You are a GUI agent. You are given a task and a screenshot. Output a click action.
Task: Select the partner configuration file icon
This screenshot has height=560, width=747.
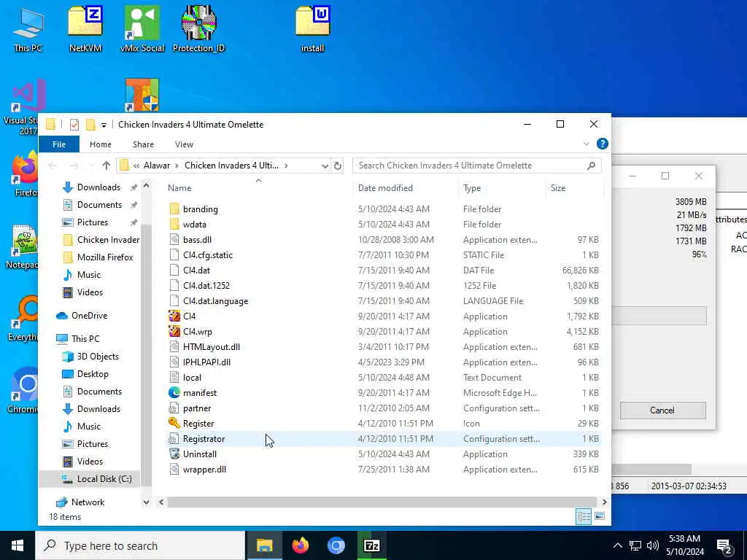pos(174,408)
